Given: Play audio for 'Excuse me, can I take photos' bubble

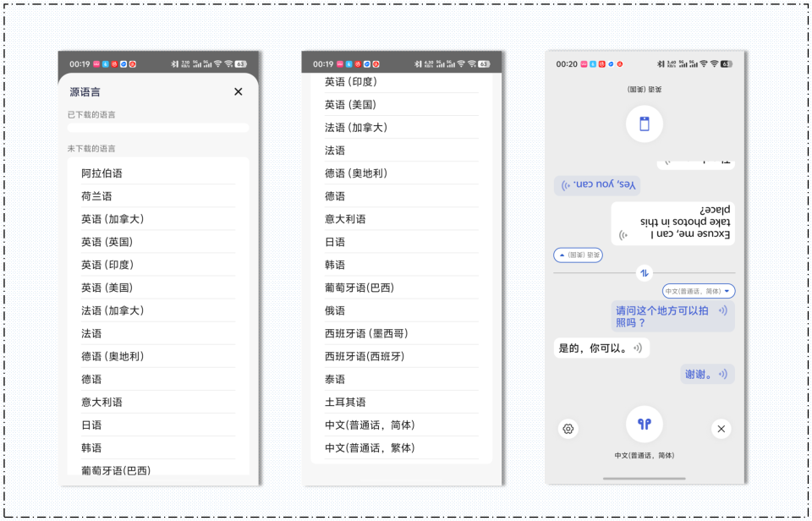Looking at the screenshot, I should pyautogui.click(x=623, y=235).
